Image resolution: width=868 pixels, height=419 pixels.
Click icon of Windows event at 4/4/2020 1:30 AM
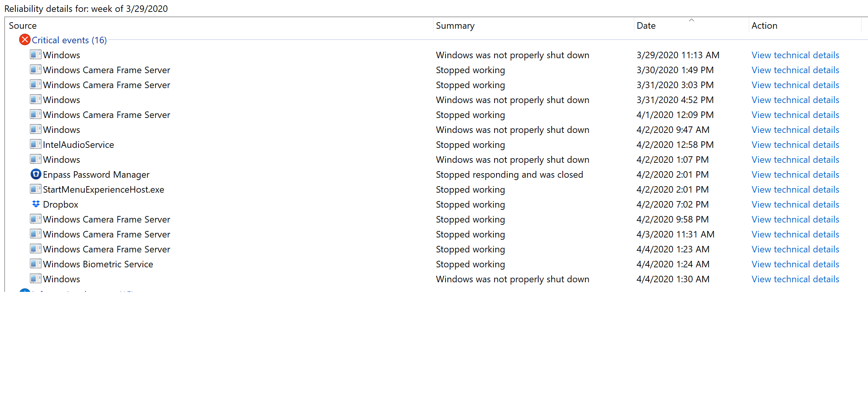(36, 279)
